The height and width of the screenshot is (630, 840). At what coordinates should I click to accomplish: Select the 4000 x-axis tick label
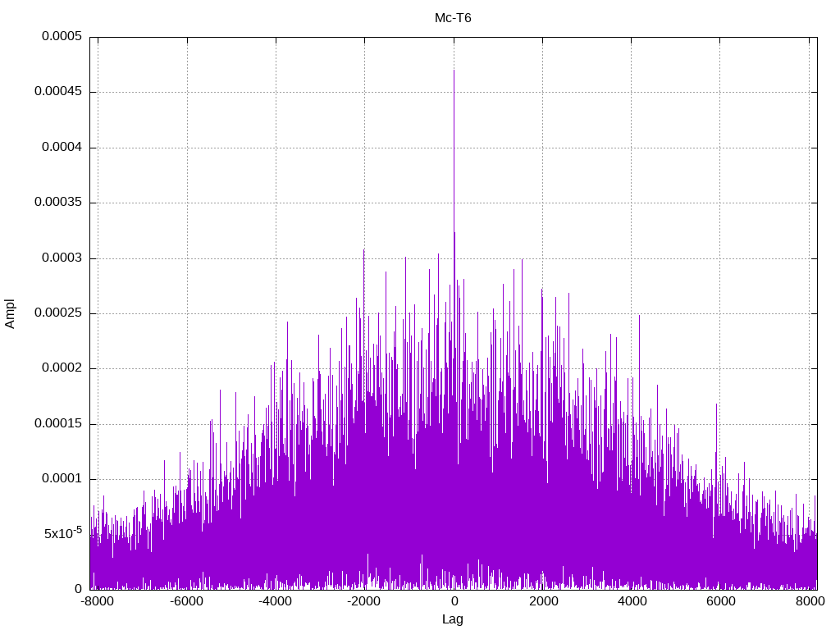pyautogui.click(x=632, y=601)
